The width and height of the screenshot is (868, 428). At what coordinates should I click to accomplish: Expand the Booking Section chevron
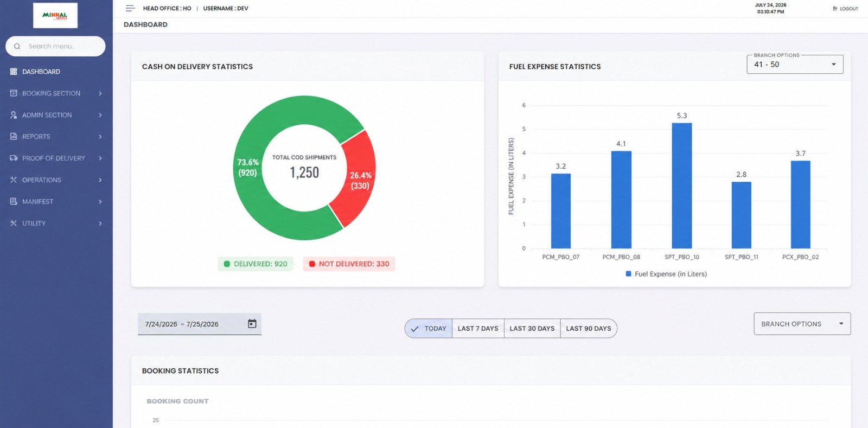(x=100, y=93)
